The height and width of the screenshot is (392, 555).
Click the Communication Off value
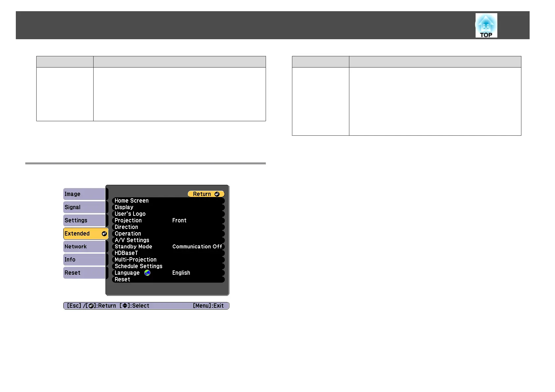tap(197, 246)
